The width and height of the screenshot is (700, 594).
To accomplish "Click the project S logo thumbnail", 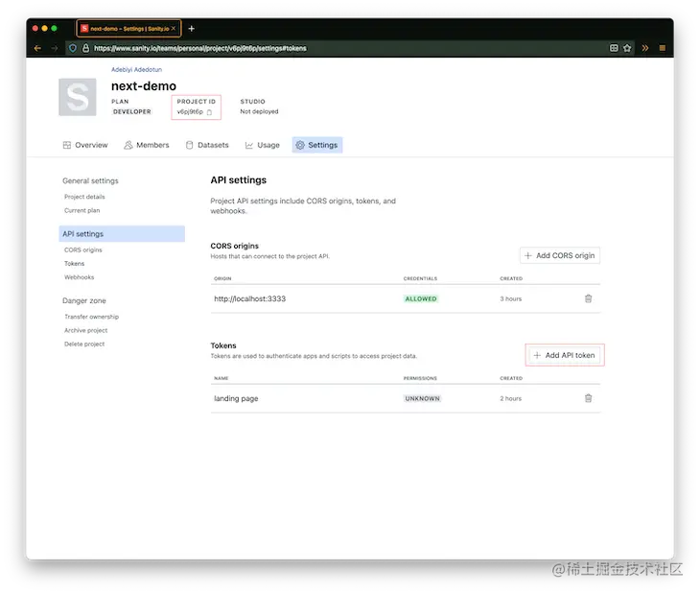I will (78, 97).
